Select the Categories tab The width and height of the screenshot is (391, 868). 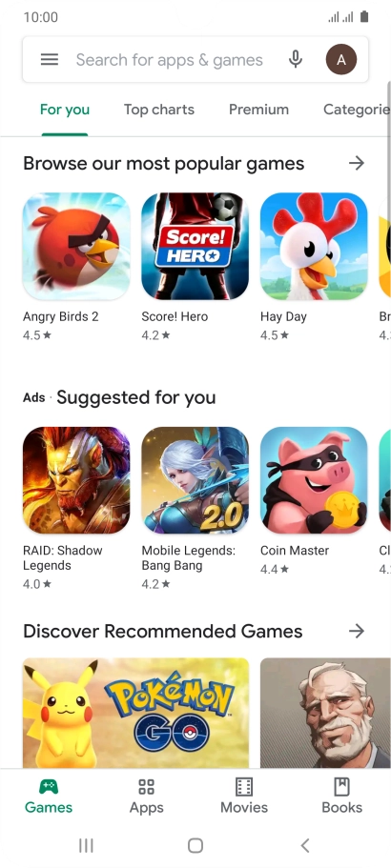357,110
